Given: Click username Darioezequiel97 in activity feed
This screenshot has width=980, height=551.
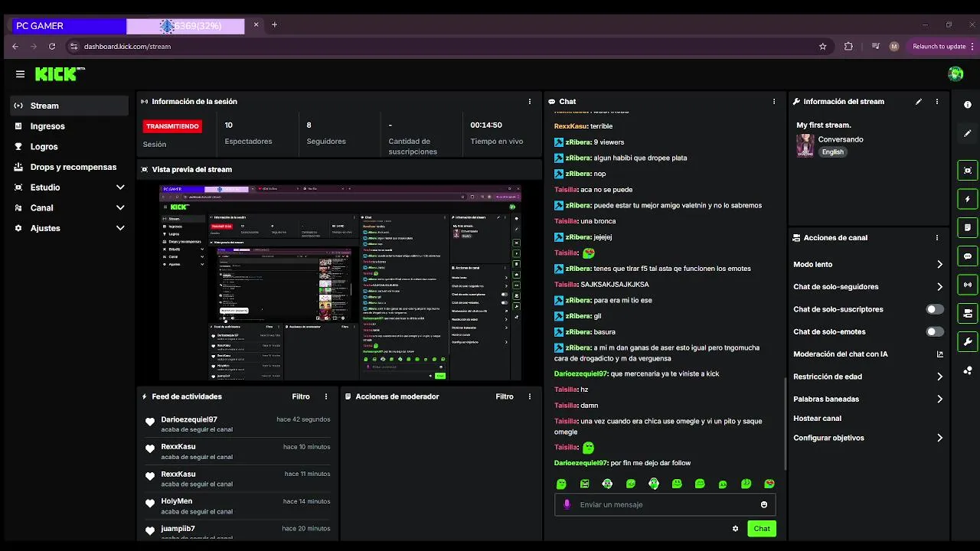Looking at the screenshot, I should pyautogui.click(x=189, y=419).
